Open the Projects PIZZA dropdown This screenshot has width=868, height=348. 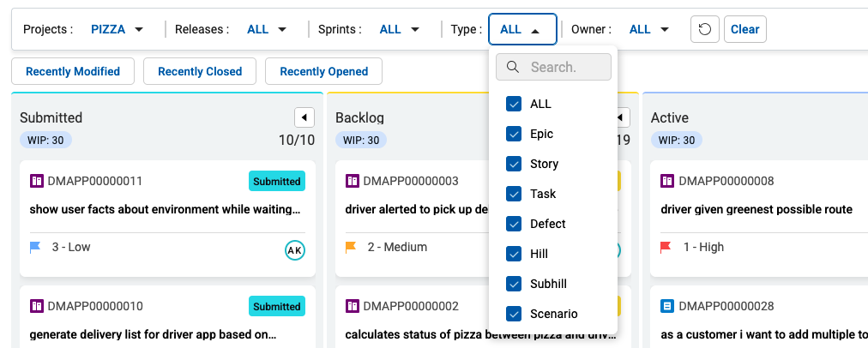[117, 29]
